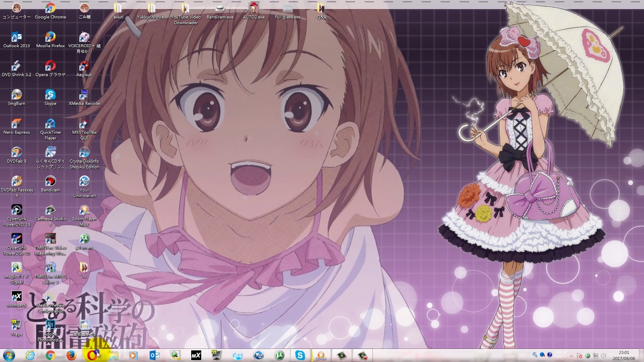Open the ごみ箱 recycle bin icon
644x362 pixels.
85,11
